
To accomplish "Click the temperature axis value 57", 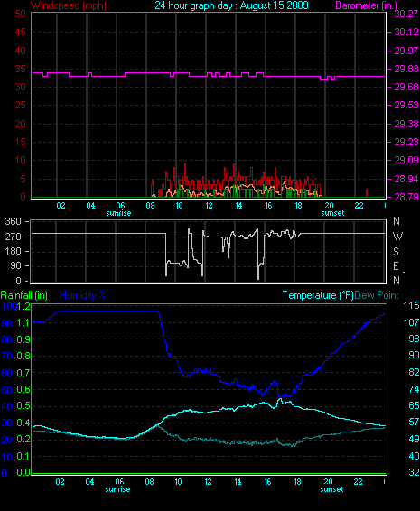I will point(414,422).
